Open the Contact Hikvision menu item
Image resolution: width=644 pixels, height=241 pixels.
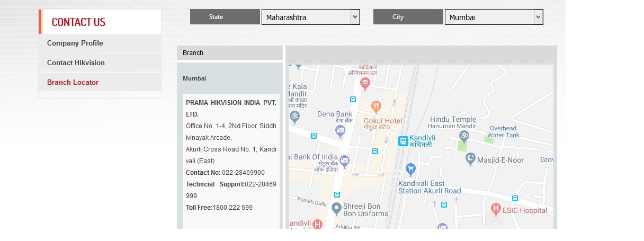[100, 63]
